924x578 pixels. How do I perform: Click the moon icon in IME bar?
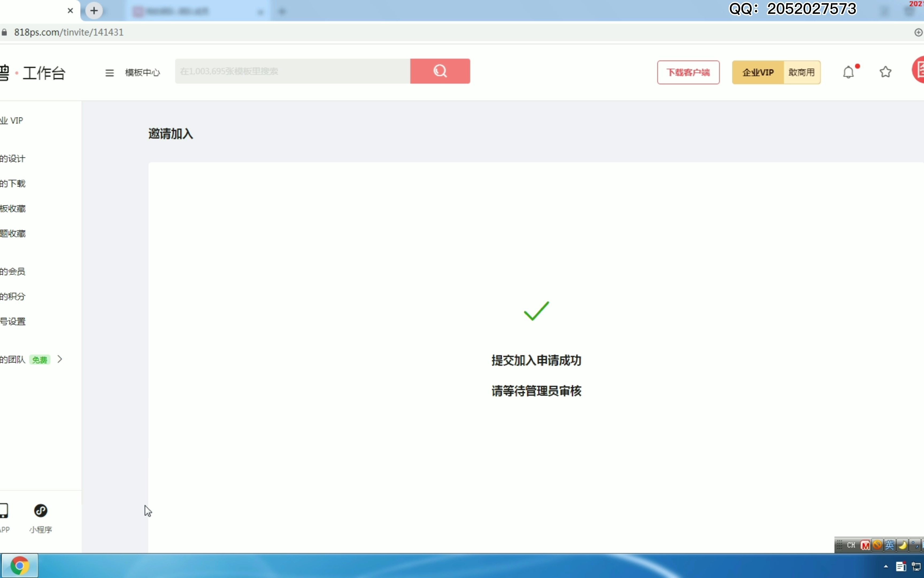coord(903,545)
